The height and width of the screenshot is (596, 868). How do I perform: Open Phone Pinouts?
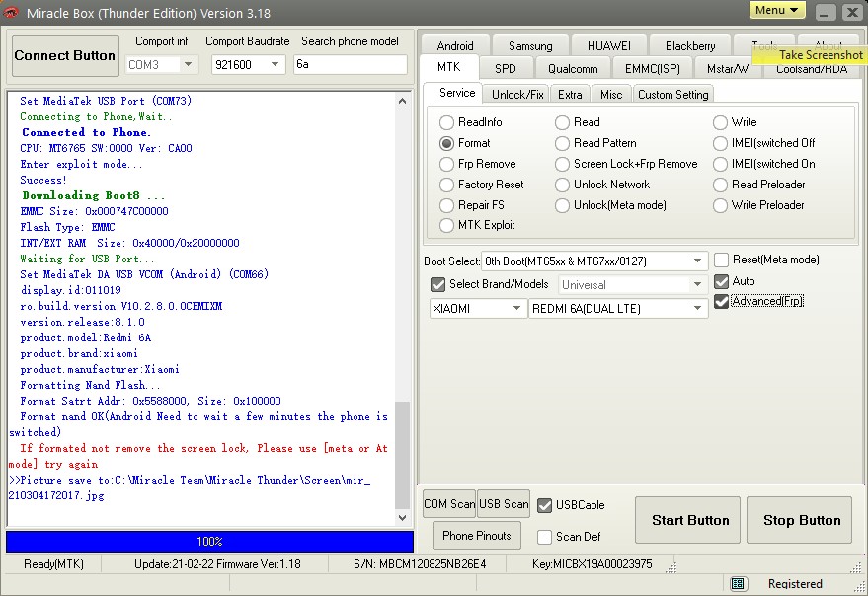tap(477, 535)
